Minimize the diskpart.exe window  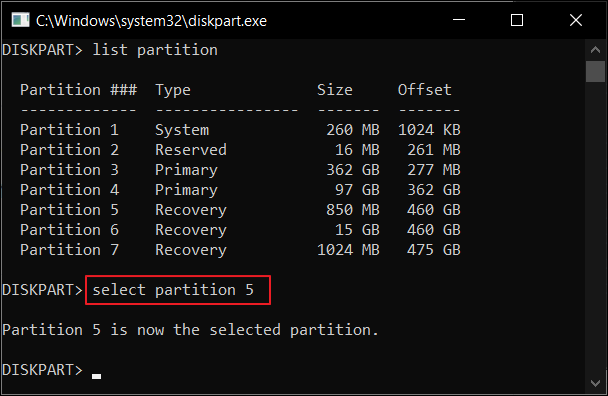[x=459, y=20]
